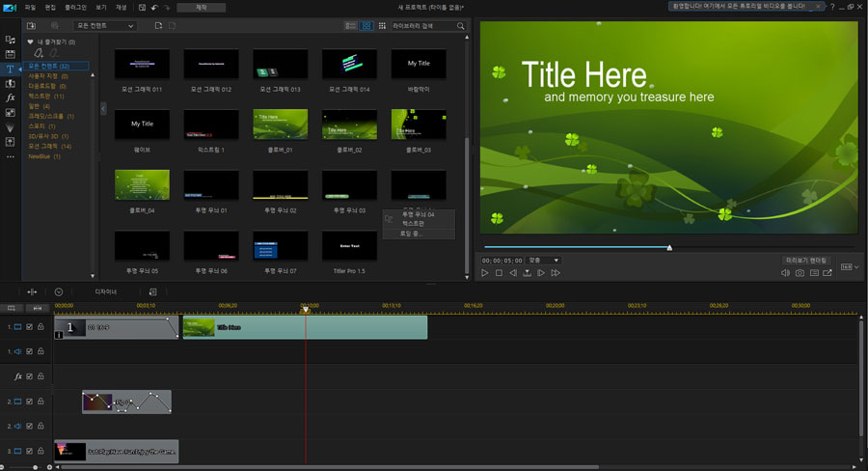The width and height of the screenshot is (868, 471).
Task: Click the import media folder icon
Action: click(x=31, y=25)
